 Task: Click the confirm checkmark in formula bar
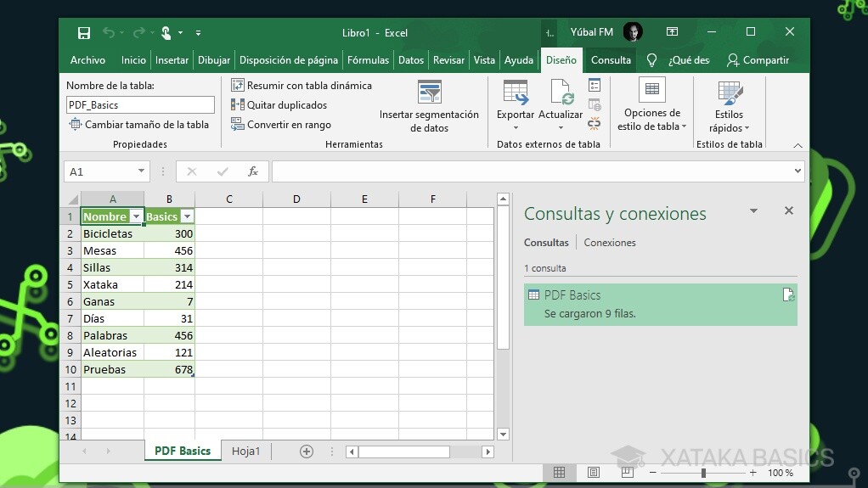[x=223, y=171]
